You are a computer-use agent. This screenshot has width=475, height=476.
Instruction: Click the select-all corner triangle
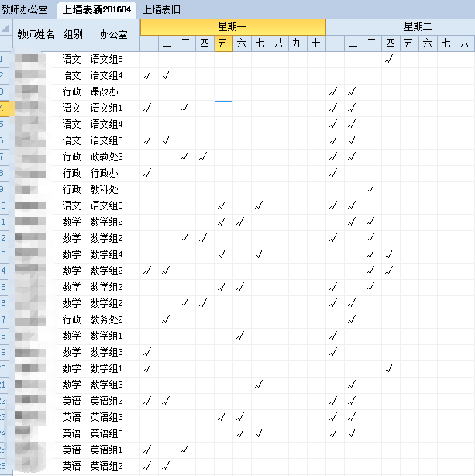pos(5,28)
